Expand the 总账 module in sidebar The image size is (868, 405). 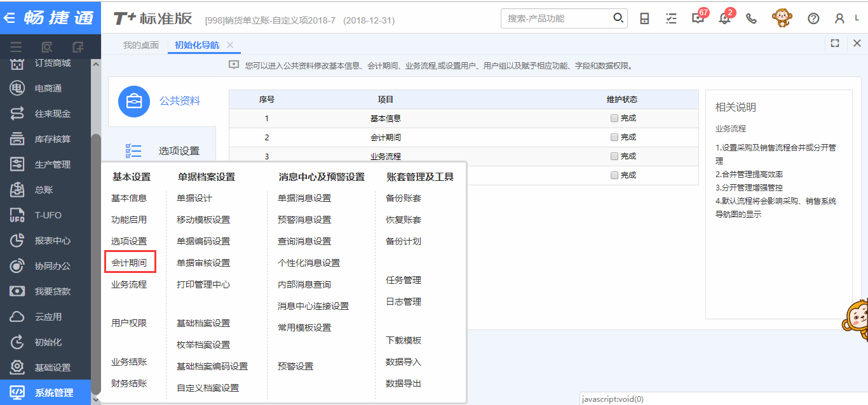click(x=44, y=190)
